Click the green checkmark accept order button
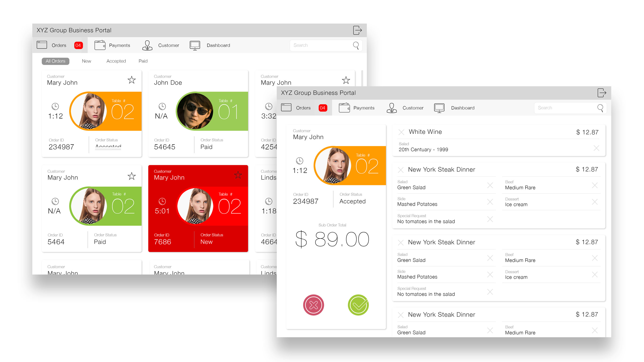Screen dimensions: 644x362 [x=358, y=305]
